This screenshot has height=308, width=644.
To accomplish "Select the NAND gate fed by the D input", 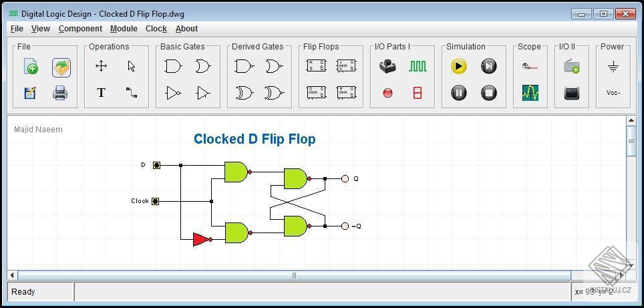I will coord(238,172).
